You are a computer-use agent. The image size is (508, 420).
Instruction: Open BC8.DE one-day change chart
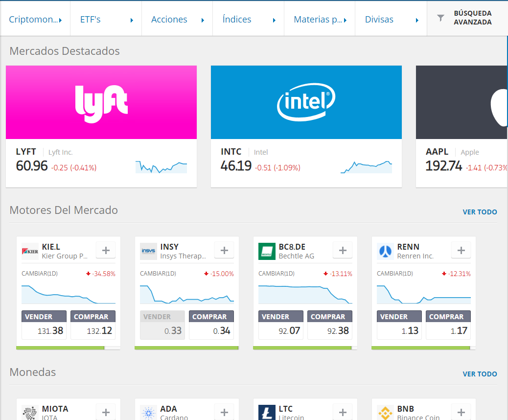(305, 294)
